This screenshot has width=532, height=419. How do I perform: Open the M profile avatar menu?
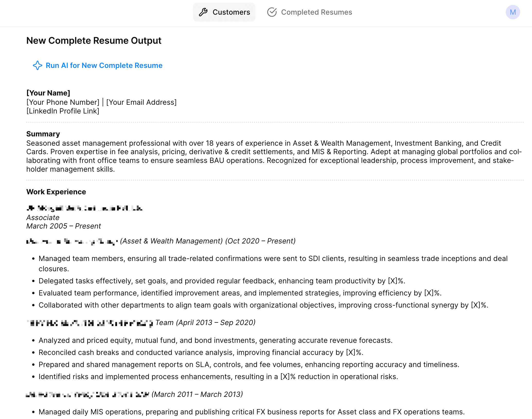pos(513,12)
